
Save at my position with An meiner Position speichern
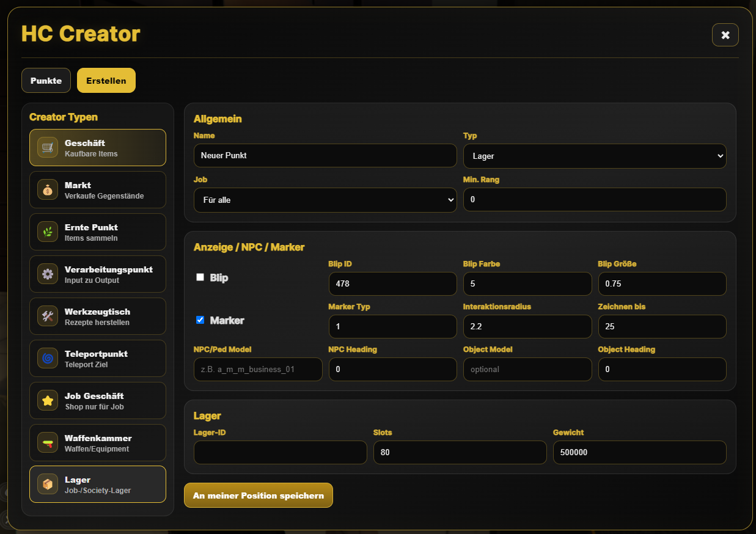click(x=259, y=496)
